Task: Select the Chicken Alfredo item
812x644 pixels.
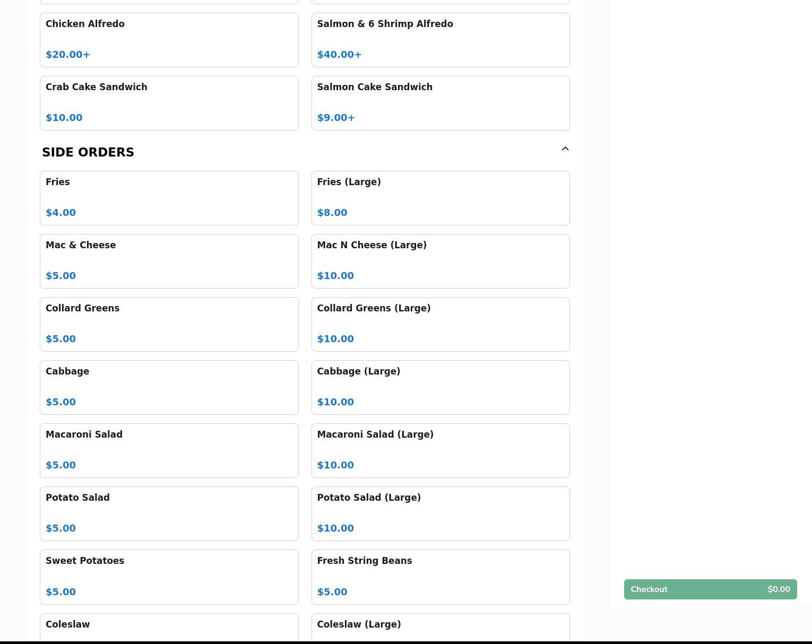Action: point(169,40)
